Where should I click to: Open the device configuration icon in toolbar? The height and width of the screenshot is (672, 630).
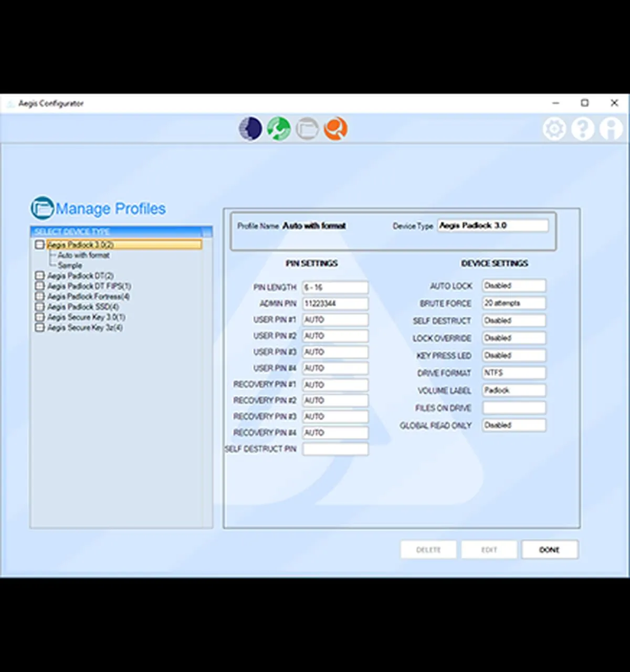pyautogui.click(x=250, y=128)
